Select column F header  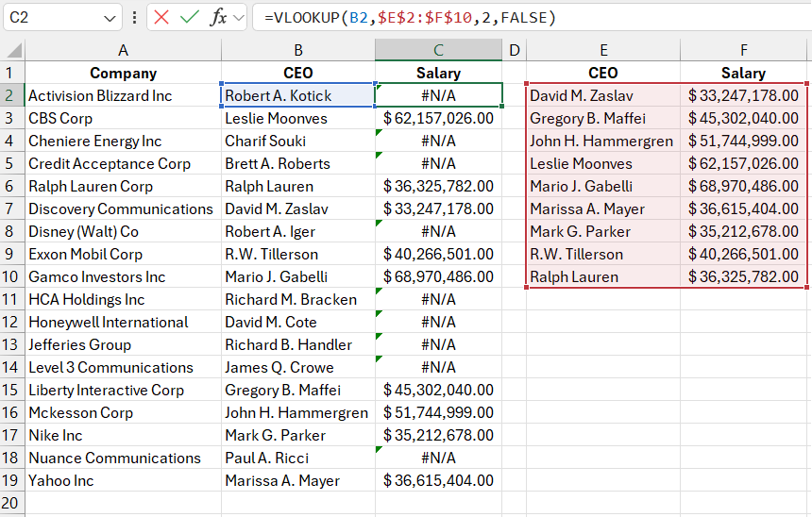[x=744, y=50]
